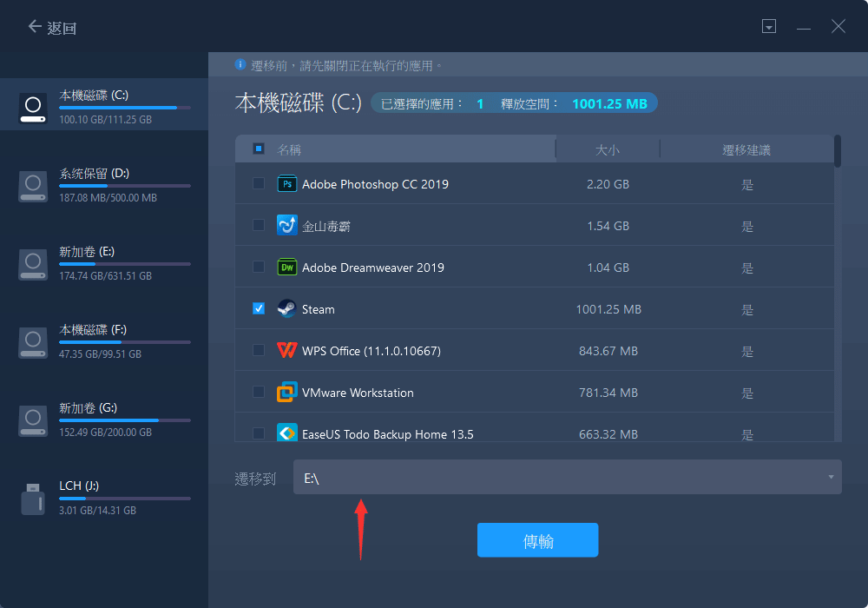Uncheck the Steam checkbox
Screen dimensions: 868x608
coord(258,308)
